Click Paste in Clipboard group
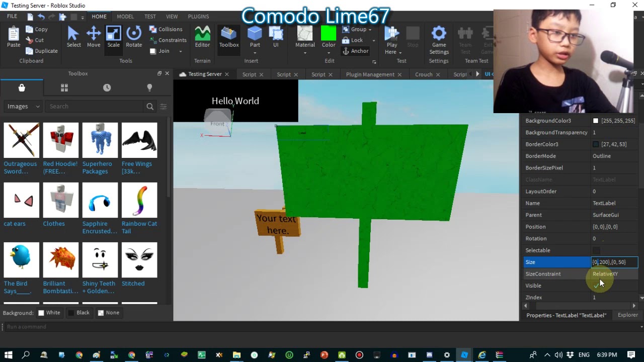This screenshot has height=362, width=644. (x=14, y=37)
